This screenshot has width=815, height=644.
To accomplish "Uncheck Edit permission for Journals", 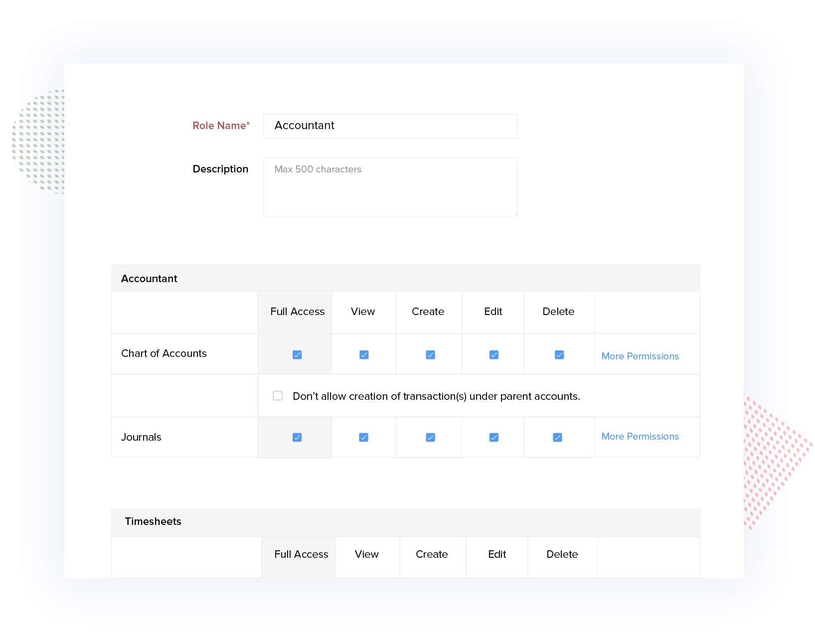I will point(493,437).
